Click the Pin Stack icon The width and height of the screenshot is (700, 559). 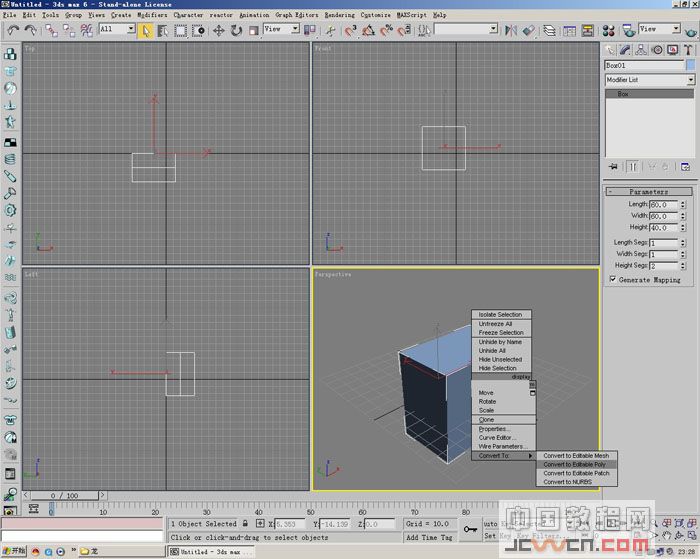coord(614,167)
